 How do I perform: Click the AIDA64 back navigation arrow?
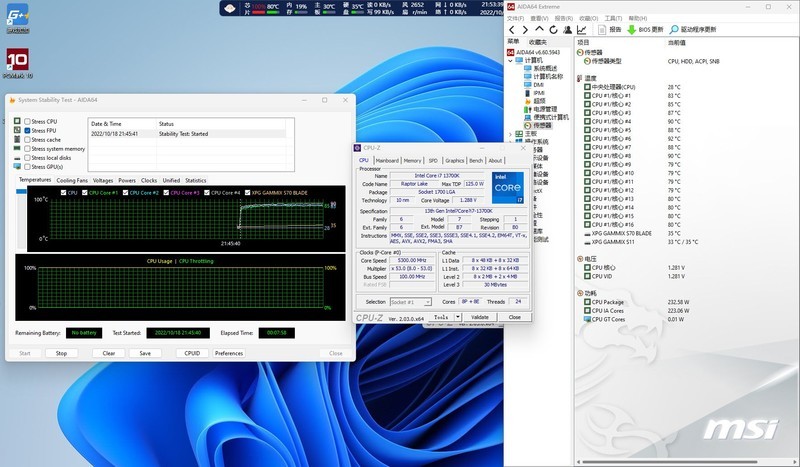pos(512,30)
